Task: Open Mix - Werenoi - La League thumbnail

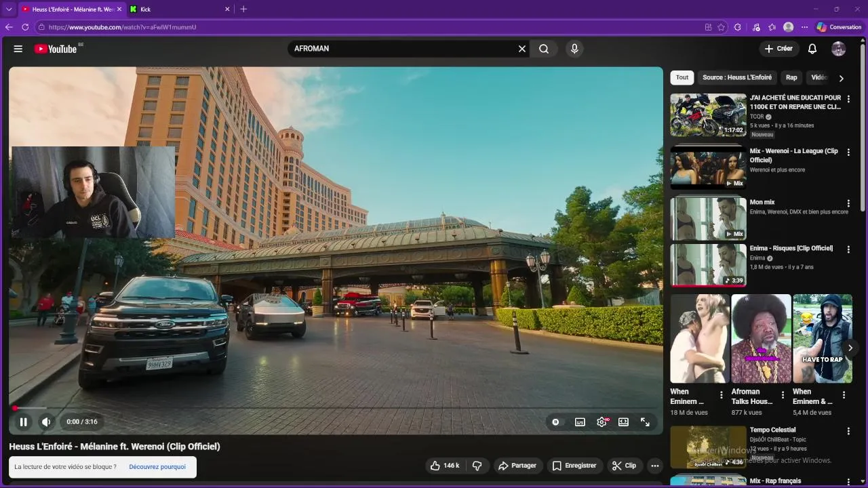Action: pos(709,167)
